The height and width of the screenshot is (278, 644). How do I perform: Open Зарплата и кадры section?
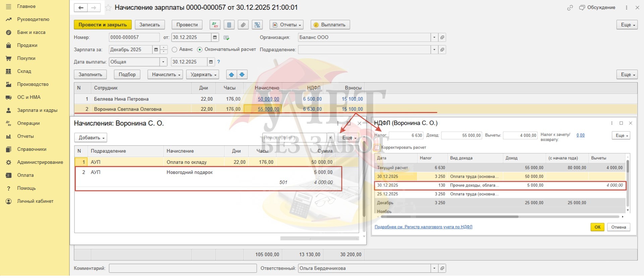point(37,110)
